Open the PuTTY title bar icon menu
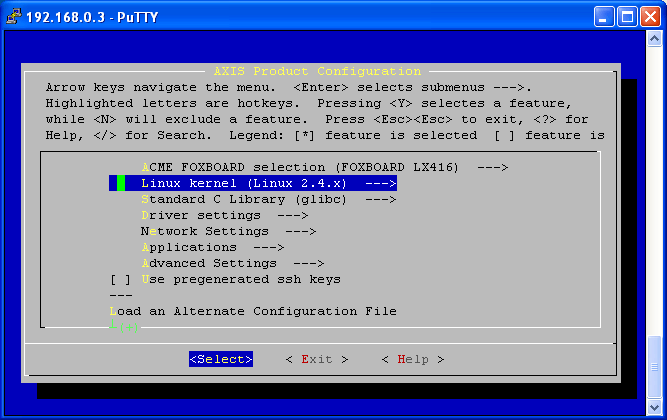This screenshot has width=667, height=420. pos(14,16)
